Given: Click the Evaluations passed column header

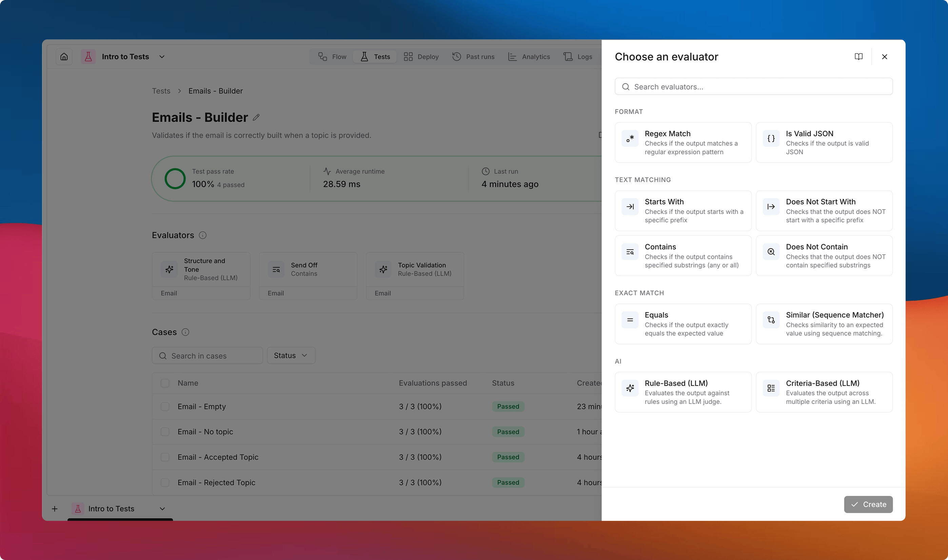Looking at the screenshot, I should 433,383.
